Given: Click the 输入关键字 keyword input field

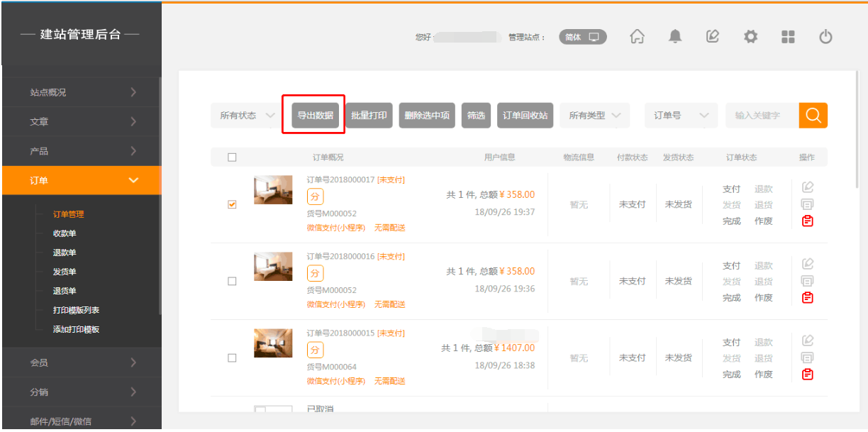Looking at the screenshot, I should tap(761, 116).
